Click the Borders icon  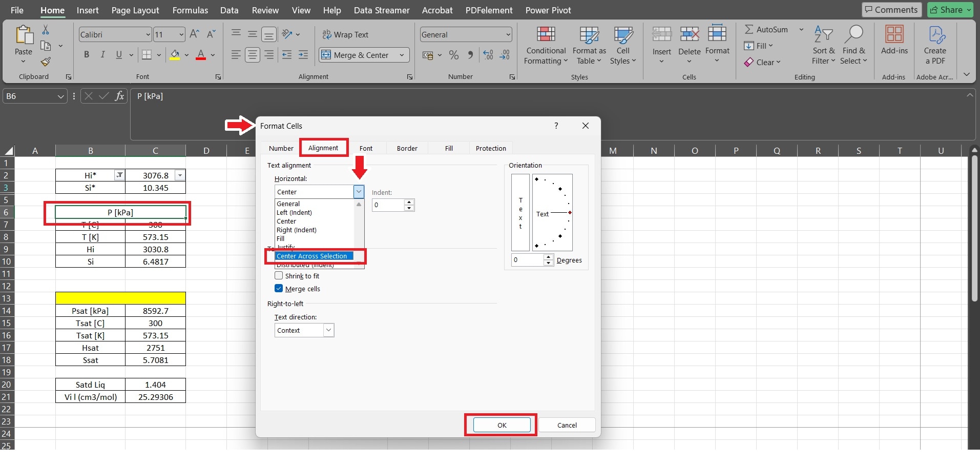[147, 55]
